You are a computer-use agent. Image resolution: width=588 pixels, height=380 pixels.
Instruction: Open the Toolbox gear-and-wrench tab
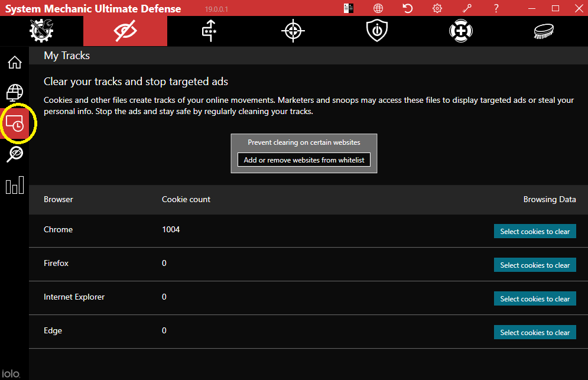(41, 31)
